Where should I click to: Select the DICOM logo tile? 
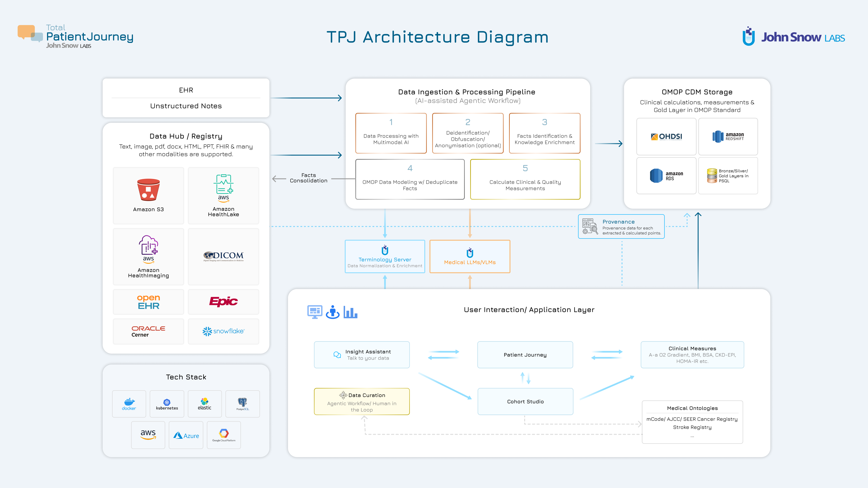coord(223,256)
